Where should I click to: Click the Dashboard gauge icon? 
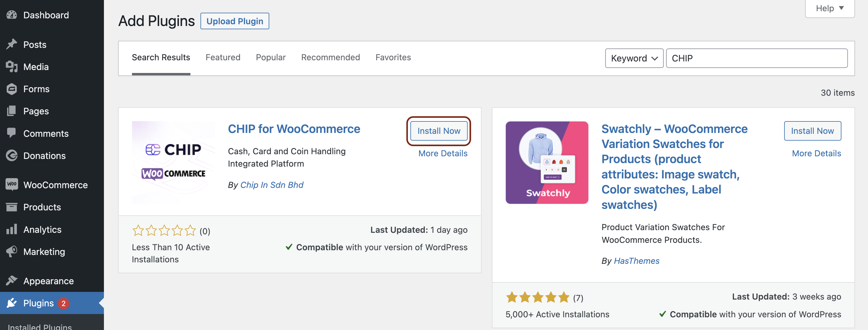(12, 15)
